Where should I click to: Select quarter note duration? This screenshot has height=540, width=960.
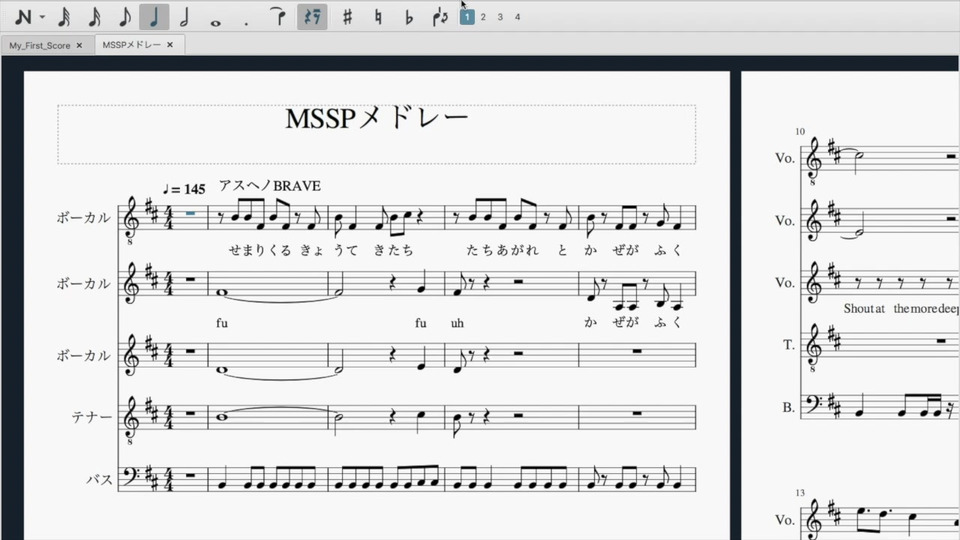coord(154,17)
